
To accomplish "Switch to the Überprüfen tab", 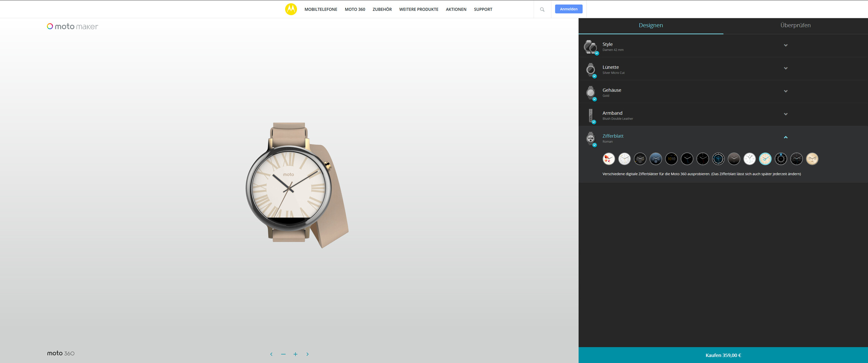I will click(795, 25).
